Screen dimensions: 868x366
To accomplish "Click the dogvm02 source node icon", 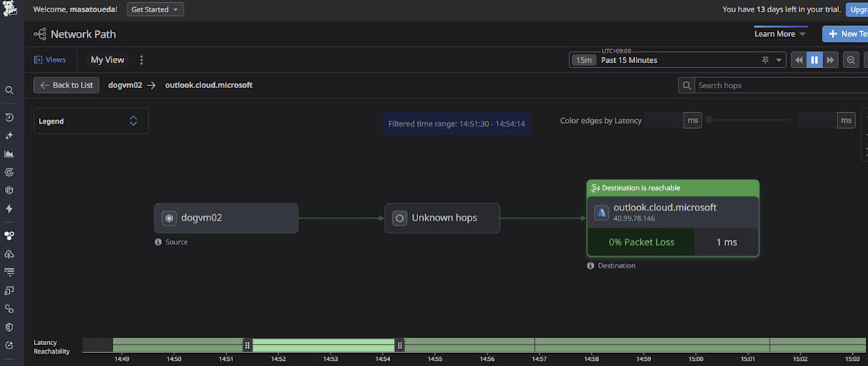I will click(x=169, y=218).
